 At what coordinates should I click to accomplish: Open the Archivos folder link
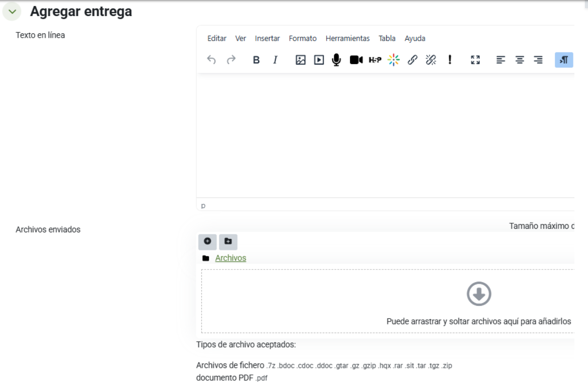[231, 258]
